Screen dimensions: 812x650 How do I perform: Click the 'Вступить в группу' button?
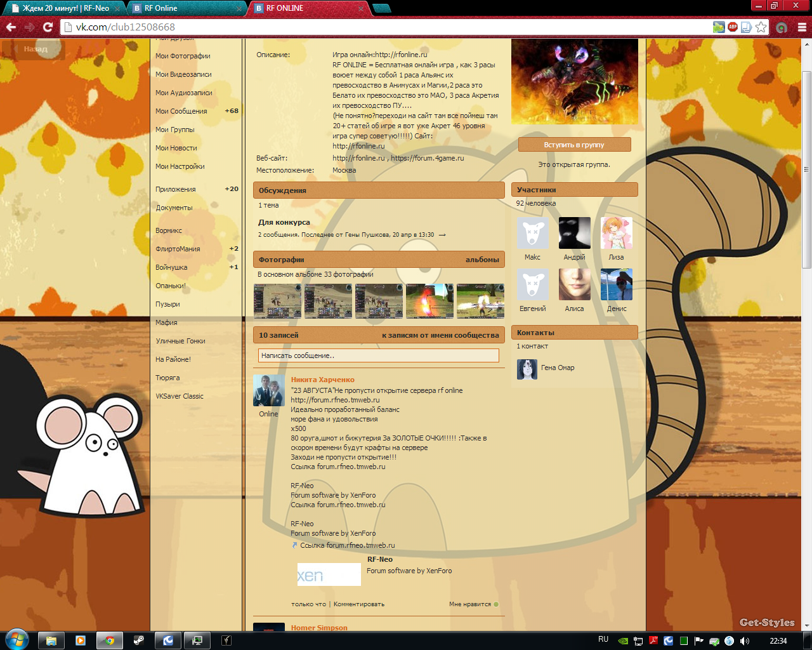[574, 145]
